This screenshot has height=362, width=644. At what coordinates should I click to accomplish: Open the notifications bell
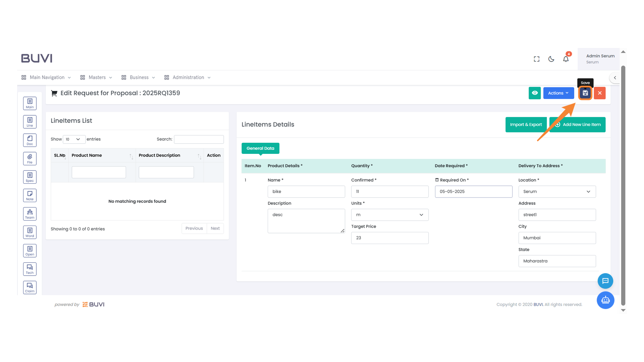tap(566, 59)
